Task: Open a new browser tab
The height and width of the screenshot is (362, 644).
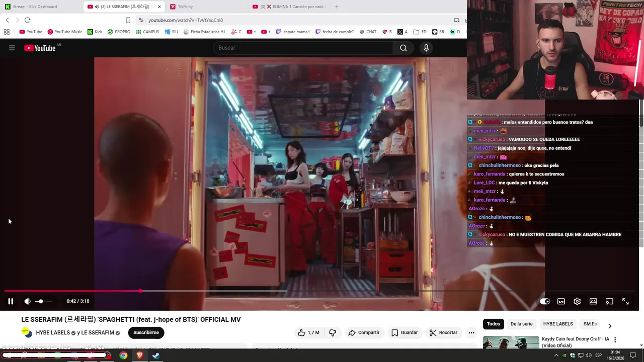Action: (x=337, y=7)
